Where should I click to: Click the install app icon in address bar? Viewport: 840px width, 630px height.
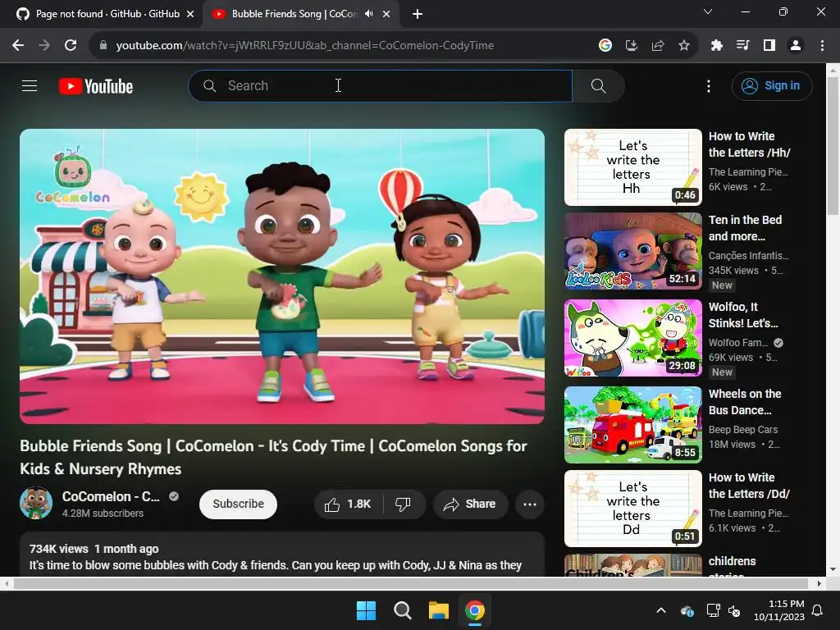click(632, 46)
